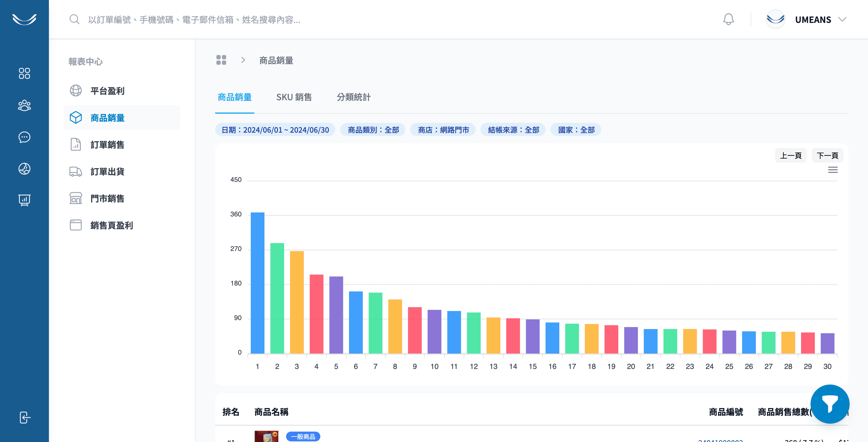868x442 pixels.
Task: Click the blue floating filter funnel button
Action: pos(829,403)
